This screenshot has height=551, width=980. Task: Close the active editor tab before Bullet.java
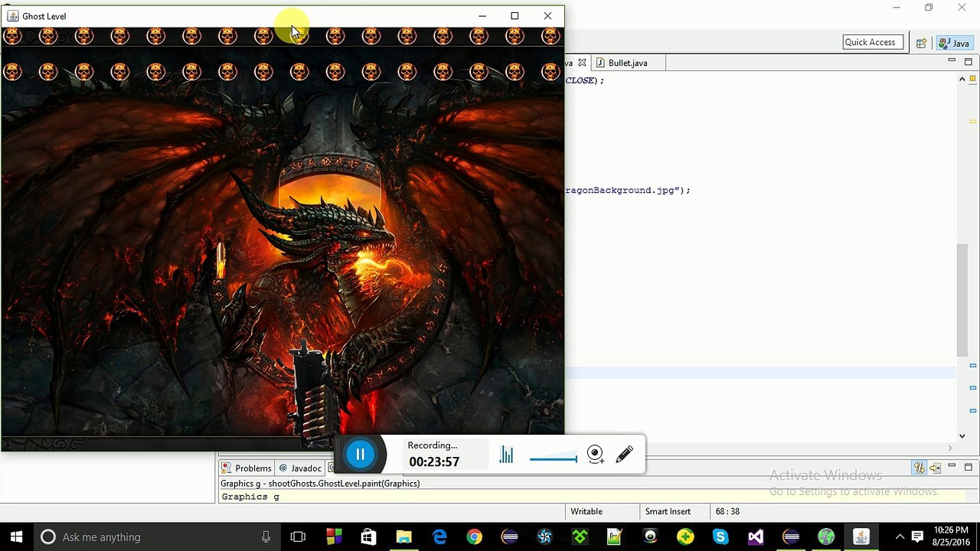coord(582,63)
